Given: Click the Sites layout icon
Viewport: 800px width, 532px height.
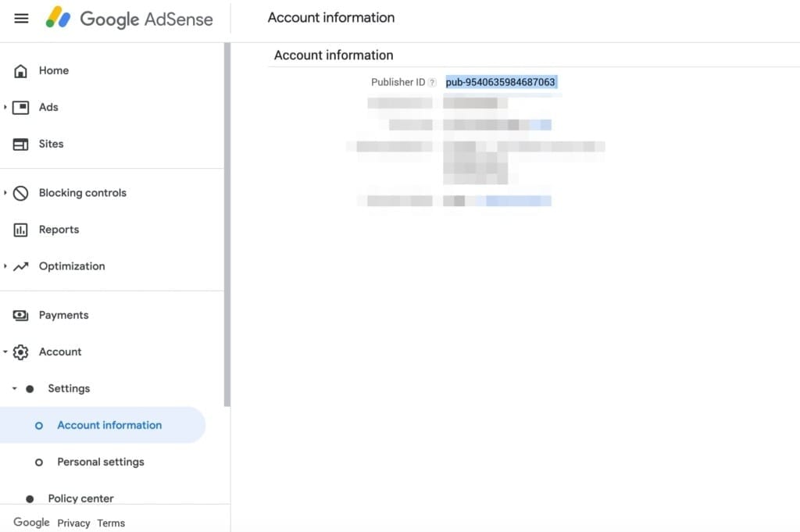Looking at the screenshot, I should tap(20, 145).
